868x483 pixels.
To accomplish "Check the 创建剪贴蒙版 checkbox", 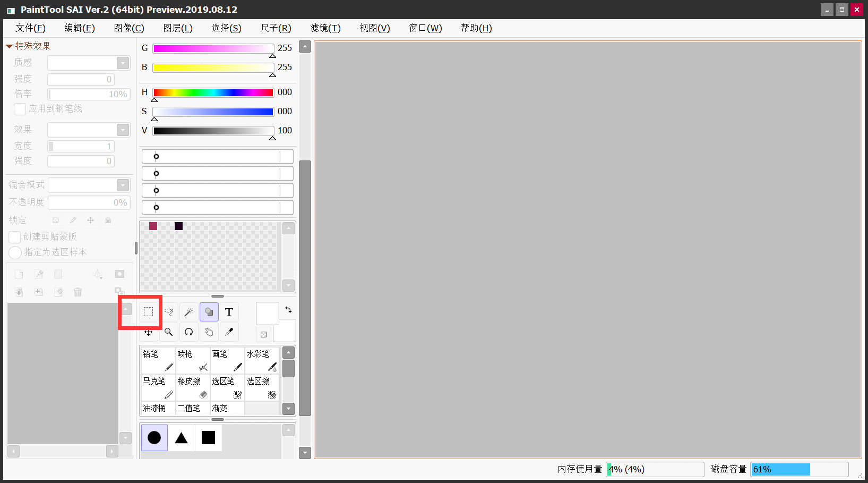I will [15, 237].
